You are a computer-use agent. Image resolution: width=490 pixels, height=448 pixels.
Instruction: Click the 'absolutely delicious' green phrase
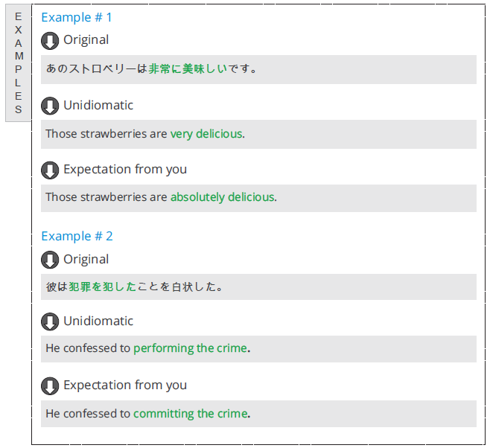click(223, 197)
